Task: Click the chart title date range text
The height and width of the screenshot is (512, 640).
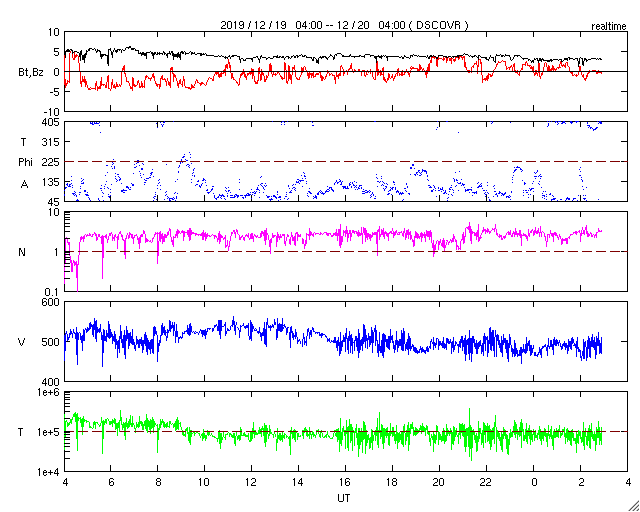Action: (344, 25)
